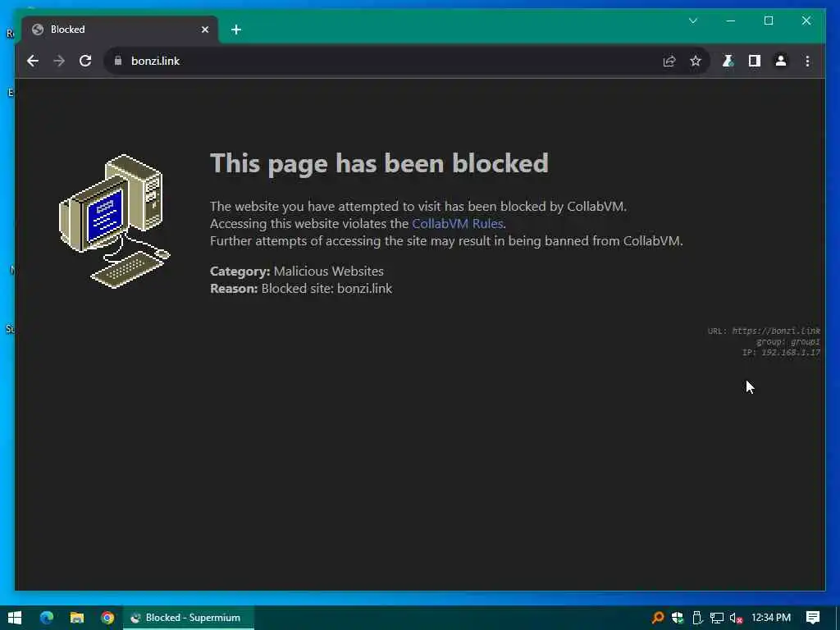Viewport: 840px width, 630px height.
Task: Select the Blocked tab
Action: tap(119, 30)
